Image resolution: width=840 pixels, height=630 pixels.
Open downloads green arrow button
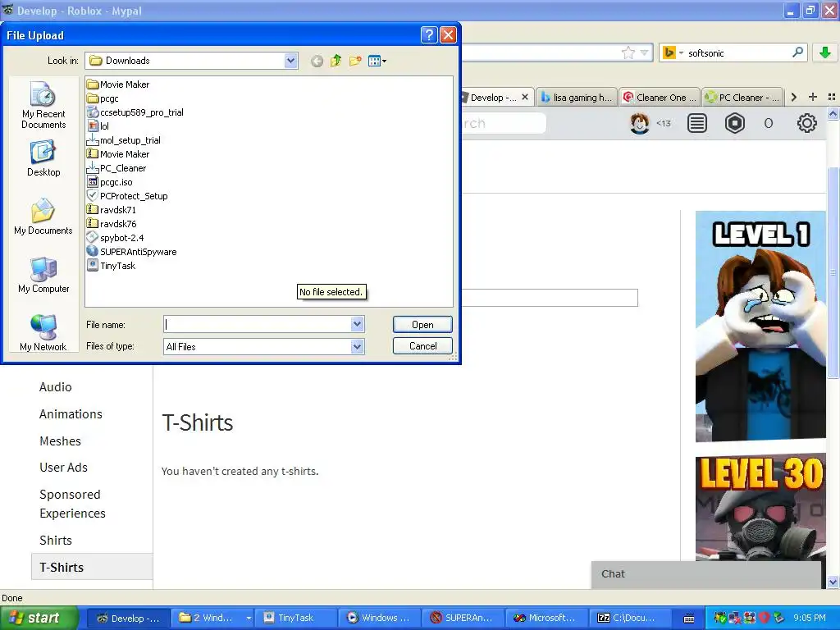[x=825, y=52]
